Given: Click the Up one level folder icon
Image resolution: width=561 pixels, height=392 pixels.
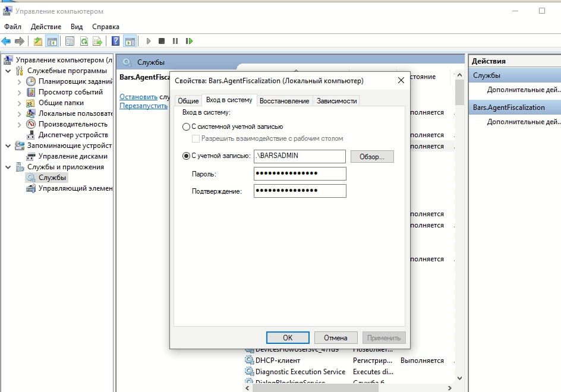Looking at the screenshot, I should click(38, 41).
